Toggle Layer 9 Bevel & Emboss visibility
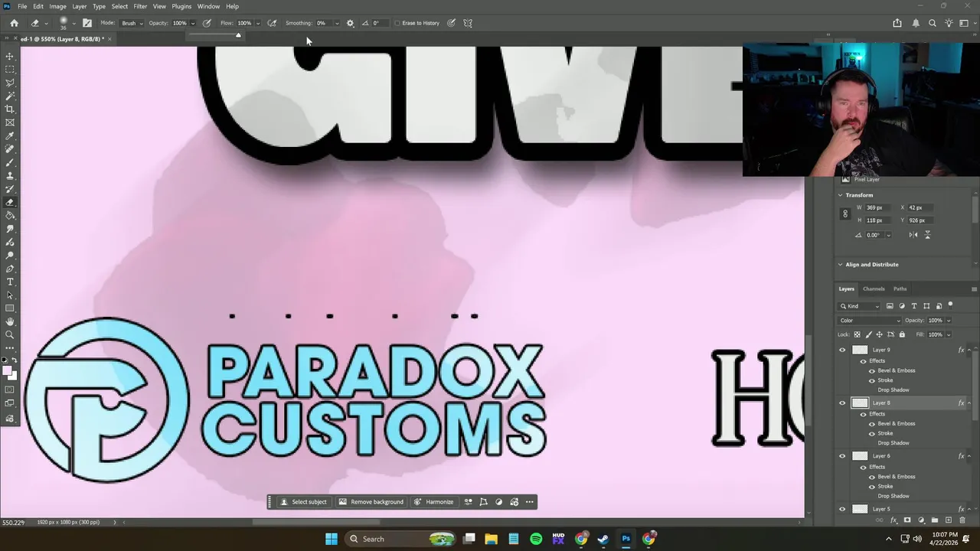 pyautogui.click(x=871, y=370)
